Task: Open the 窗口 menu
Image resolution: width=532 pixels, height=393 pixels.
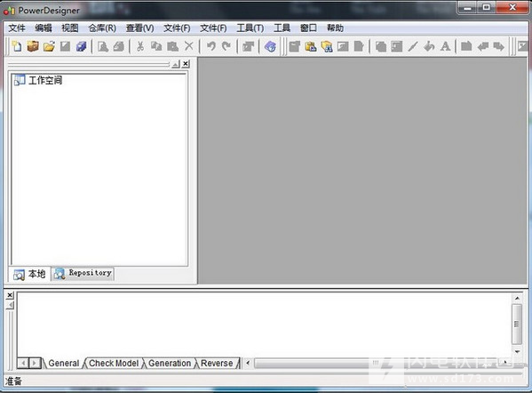Action: (x=308, y=28)
